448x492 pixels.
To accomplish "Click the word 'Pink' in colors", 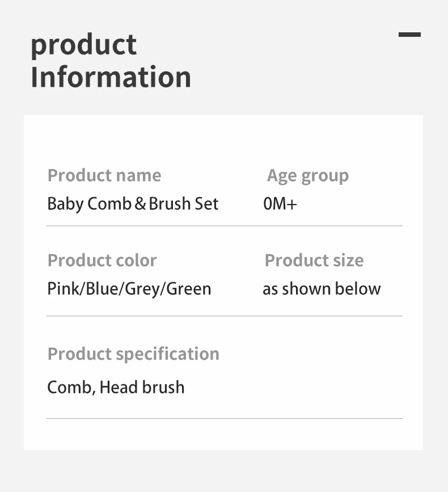I will tap(64, 289).
